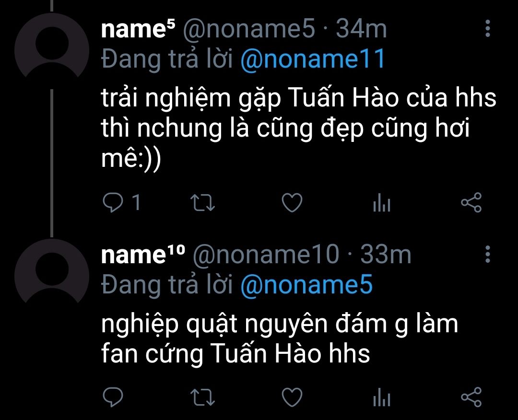
Task: Open tweet text starting nghiệp quật
Action: pos(280,339)
